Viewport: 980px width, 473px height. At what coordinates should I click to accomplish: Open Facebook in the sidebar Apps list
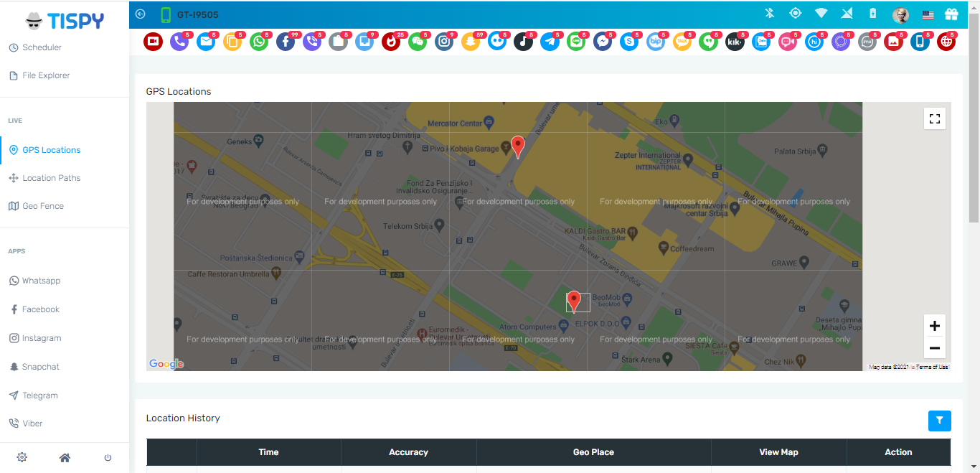click(40, 309)
